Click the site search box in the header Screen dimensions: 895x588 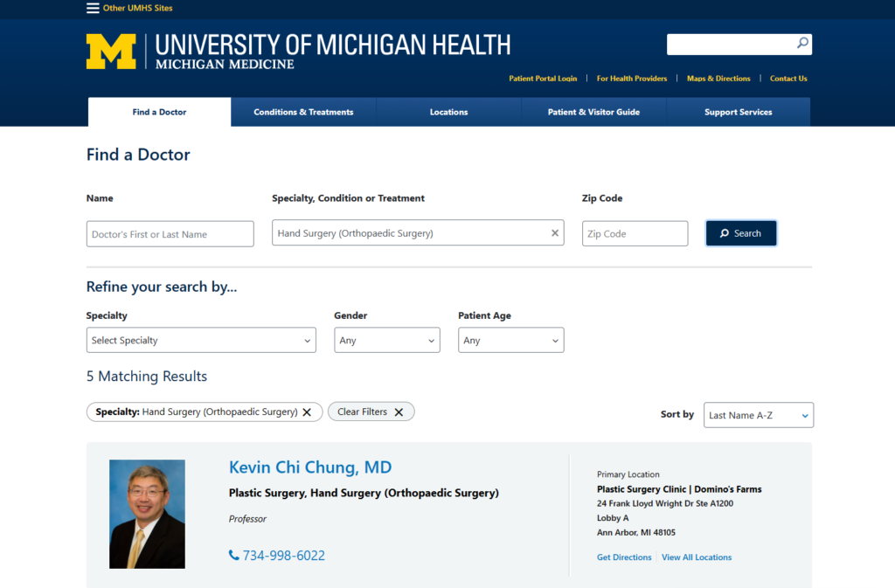tap(739, 44)
